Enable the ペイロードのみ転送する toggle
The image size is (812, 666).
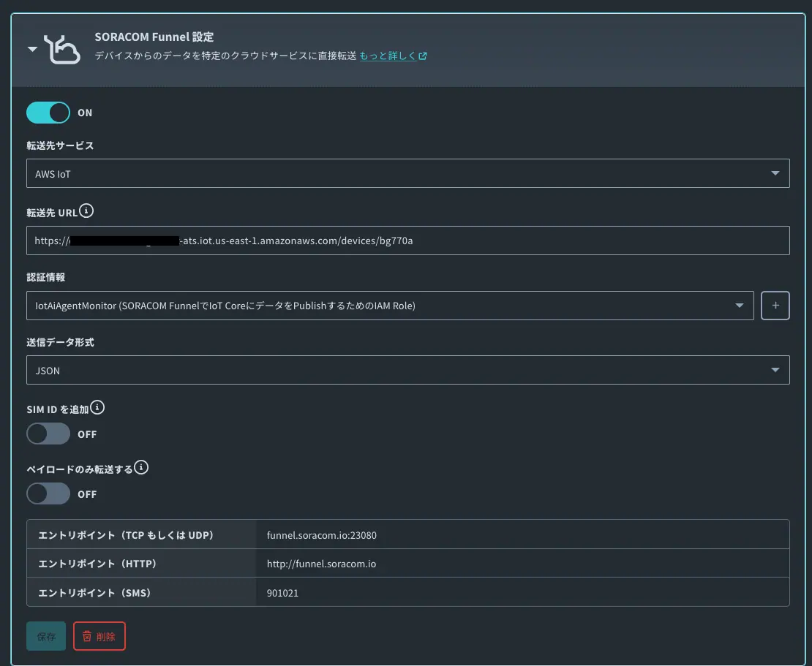[x=48, y=493]
